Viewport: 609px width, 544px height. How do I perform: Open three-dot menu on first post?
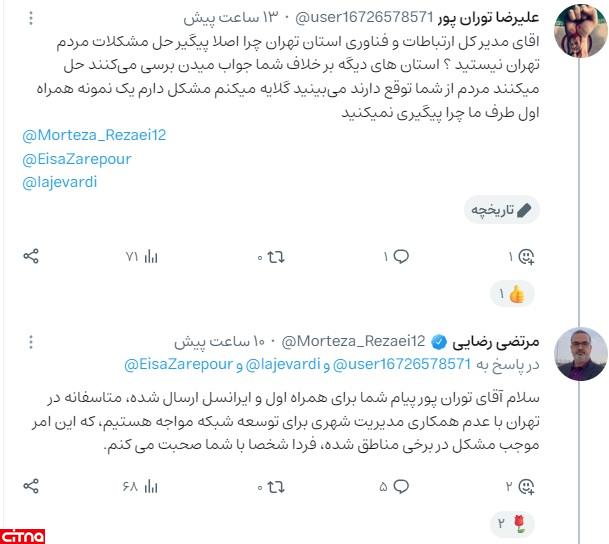31,18
